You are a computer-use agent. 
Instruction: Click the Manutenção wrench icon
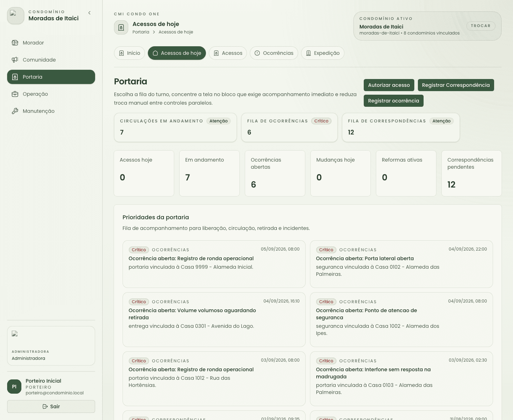[15, 111]
